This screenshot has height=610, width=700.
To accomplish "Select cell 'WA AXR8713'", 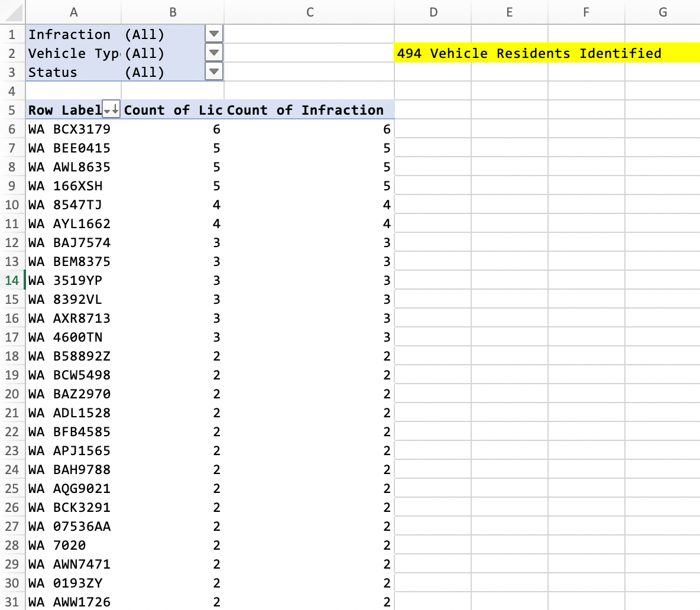I will 74,318.
